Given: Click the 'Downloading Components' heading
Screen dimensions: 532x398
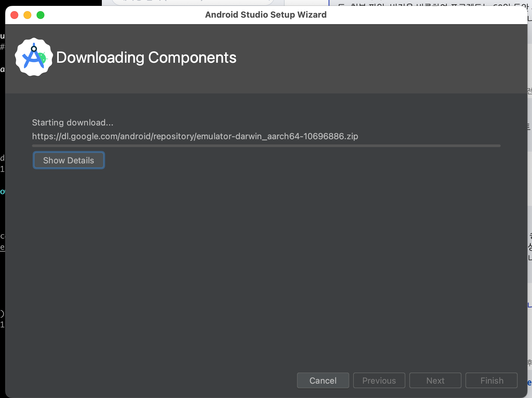Looking at the screenshot, I should pos(146,58).
